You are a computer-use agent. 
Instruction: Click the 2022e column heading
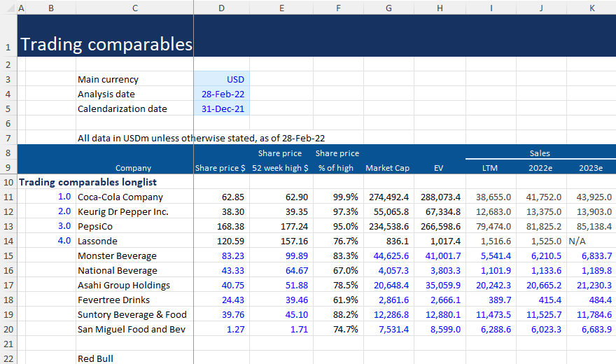coord(540,168)
